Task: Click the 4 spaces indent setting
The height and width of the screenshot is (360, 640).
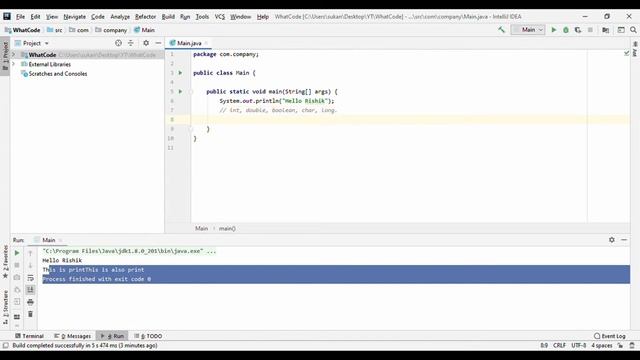Action: (602, 346)
